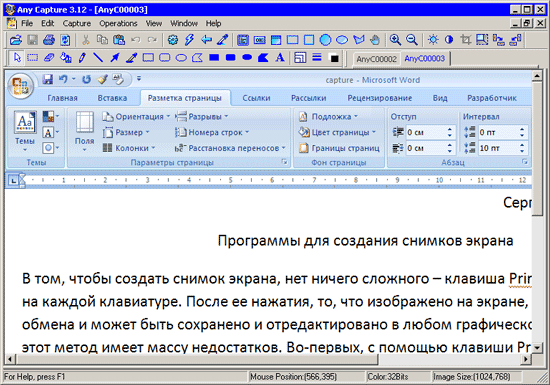Viewport: 550px width, 385px height.
Task: Switch to the AnyC00003 document tab
Action: point(424,59)
